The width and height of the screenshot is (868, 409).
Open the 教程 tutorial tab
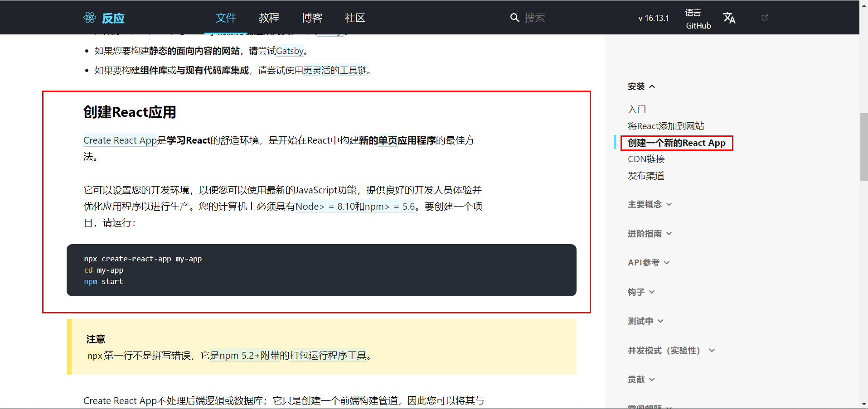click(x=269, y=18)
